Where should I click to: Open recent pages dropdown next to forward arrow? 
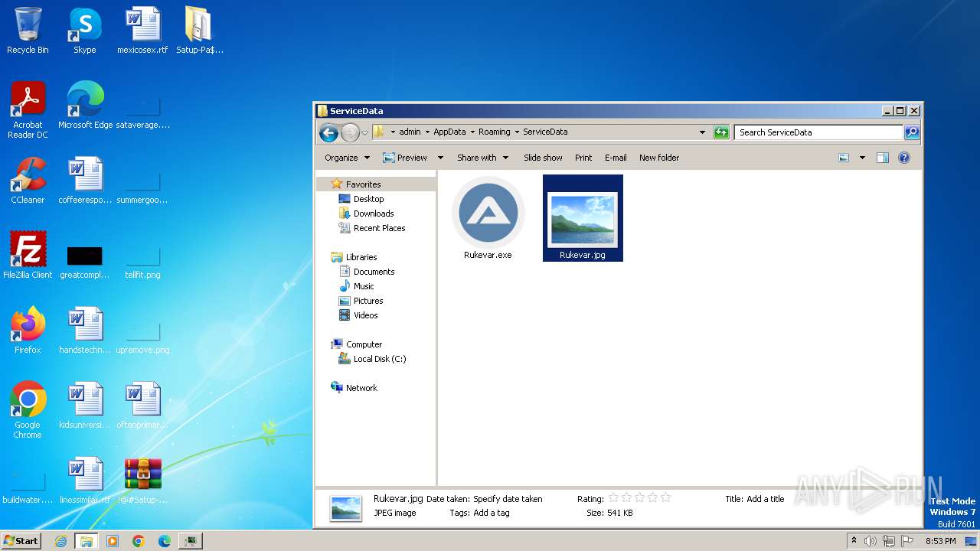click(364, 132)
